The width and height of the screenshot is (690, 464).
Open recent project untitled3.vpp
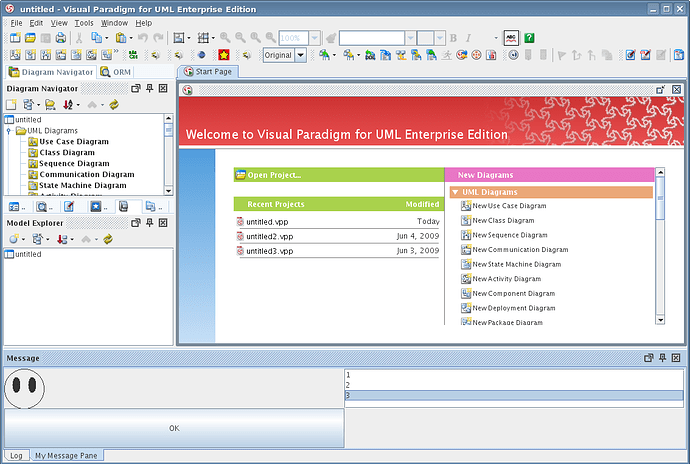[269, 251]
